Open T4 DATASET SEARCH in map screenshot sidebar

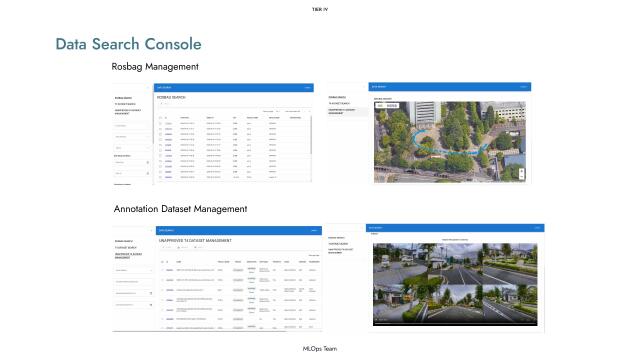[339, 103]
